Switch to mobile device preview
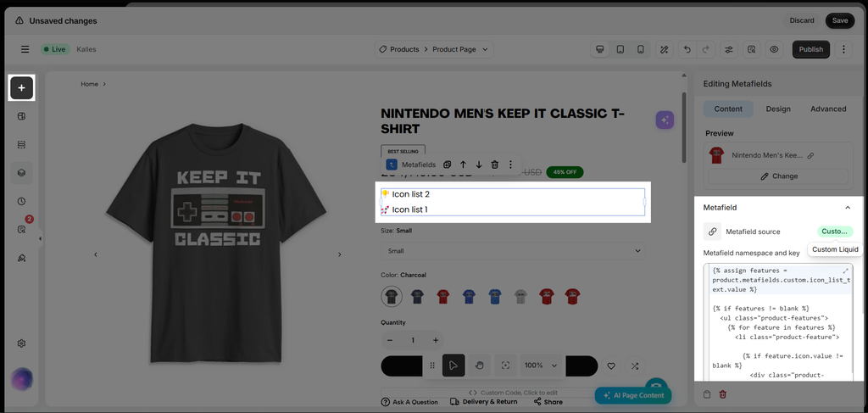This screenshot has height=413, width=868. click(x=641, y=49)
